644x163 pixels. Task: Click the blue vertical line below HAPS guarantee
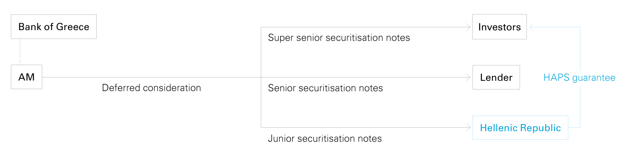(580, 106)
